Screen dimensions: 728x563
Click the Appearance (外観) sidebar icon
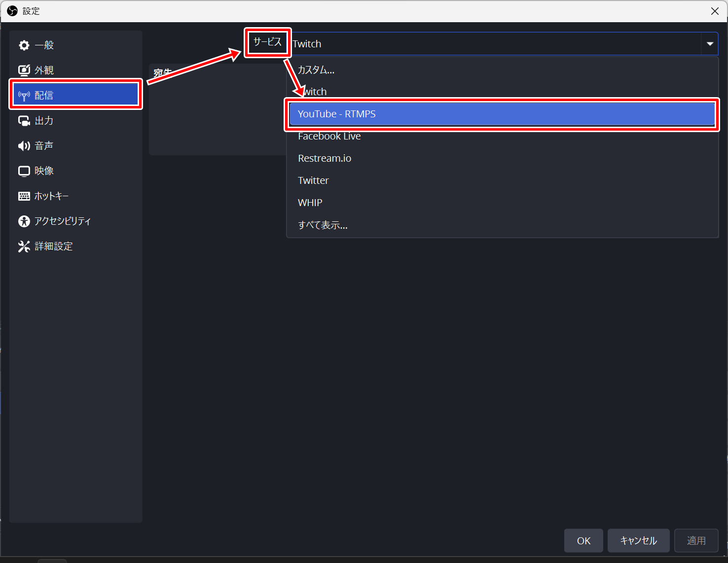click(24, 70)
